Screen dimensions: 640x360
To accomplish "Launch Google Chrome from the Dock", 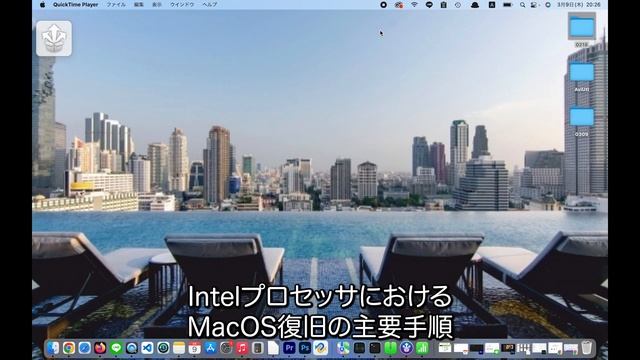I will tap(69, 348).
